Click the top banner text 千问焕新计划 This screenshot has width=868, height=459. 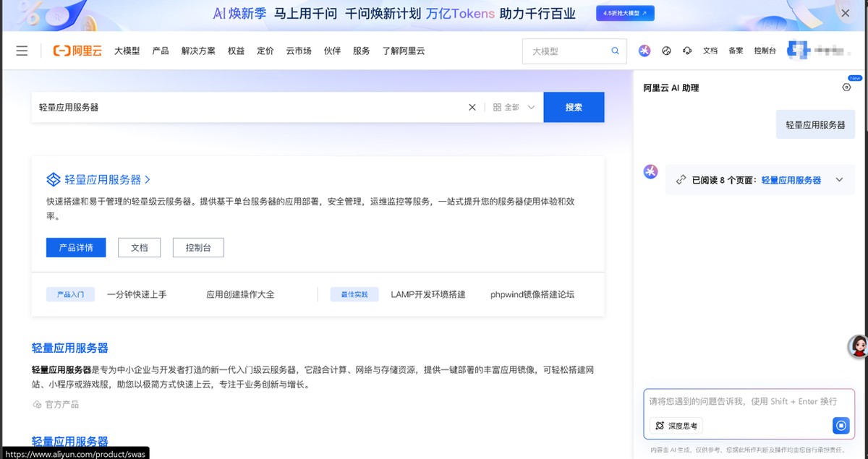tap(383, 13)
